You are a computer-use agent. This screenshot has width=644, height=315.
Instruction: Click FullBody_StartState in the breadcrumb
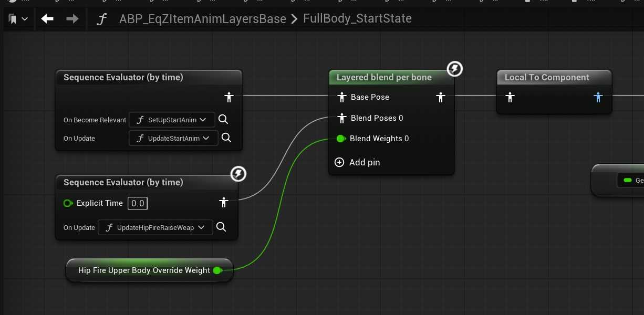357,19
